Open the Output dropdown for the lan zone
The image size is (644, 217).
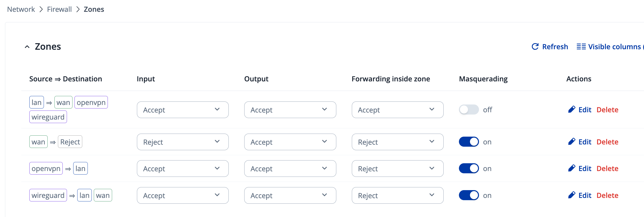coord(290,110)
